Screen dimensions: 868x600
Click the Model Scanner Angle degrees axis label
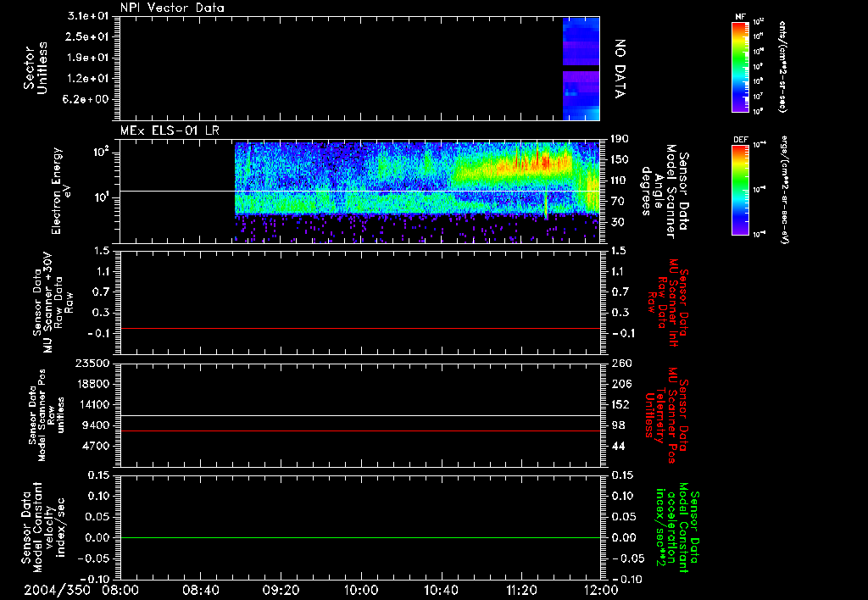(x=665, y=192)
